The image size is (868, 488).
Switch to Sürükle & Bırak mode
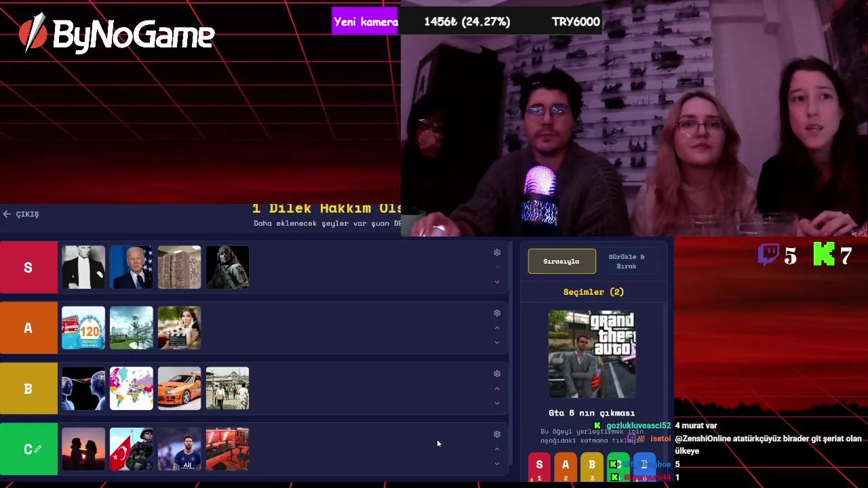click(x=627, y=261)
